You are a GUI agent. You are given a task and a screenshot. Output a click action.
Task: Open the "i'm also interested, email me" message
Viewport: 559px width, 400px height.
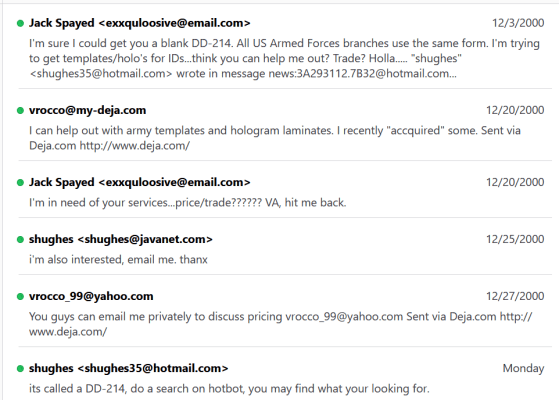[118, 260]
